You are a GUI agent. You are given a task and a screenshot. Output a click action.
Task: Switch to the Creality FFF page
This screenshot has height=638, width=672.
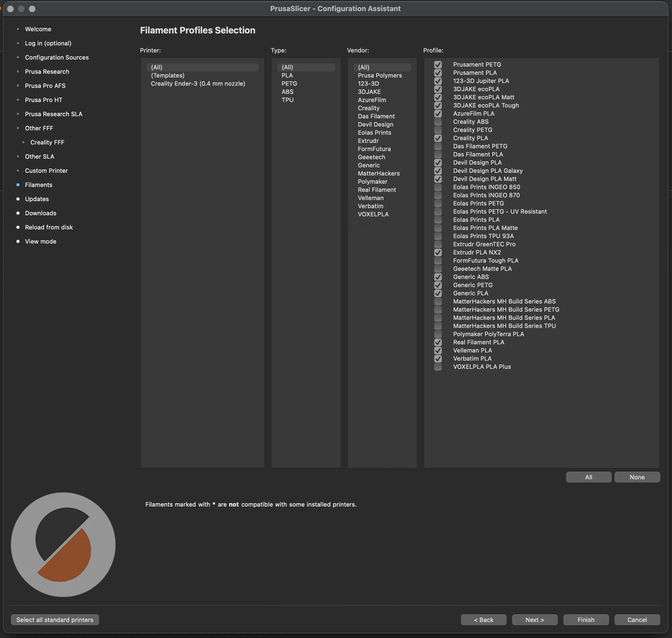pyautogui.click(x=47, y=142)
